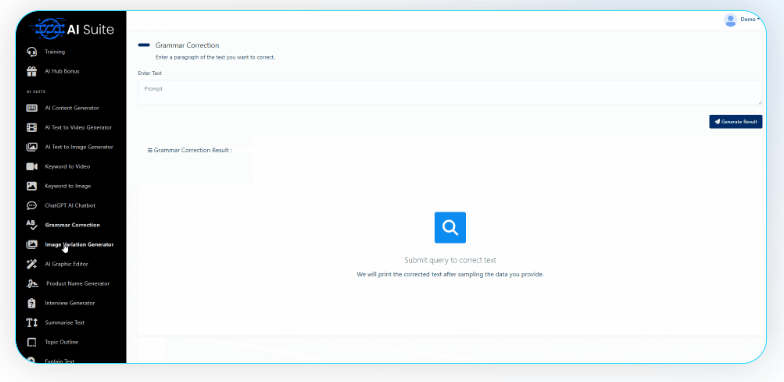Viewport: 784px width, 382px height.
Task: Select Summarise Text in sidebar
Action: [65, 322]
